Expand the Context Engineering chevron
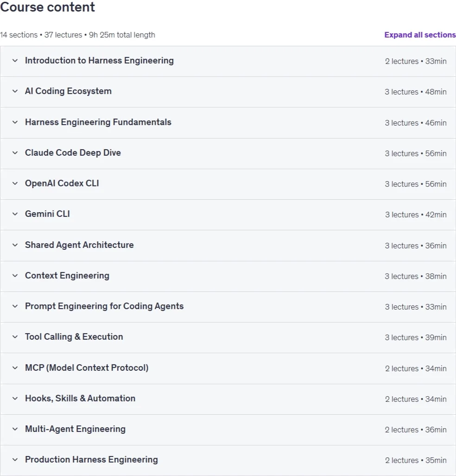 tap(15, 276)
